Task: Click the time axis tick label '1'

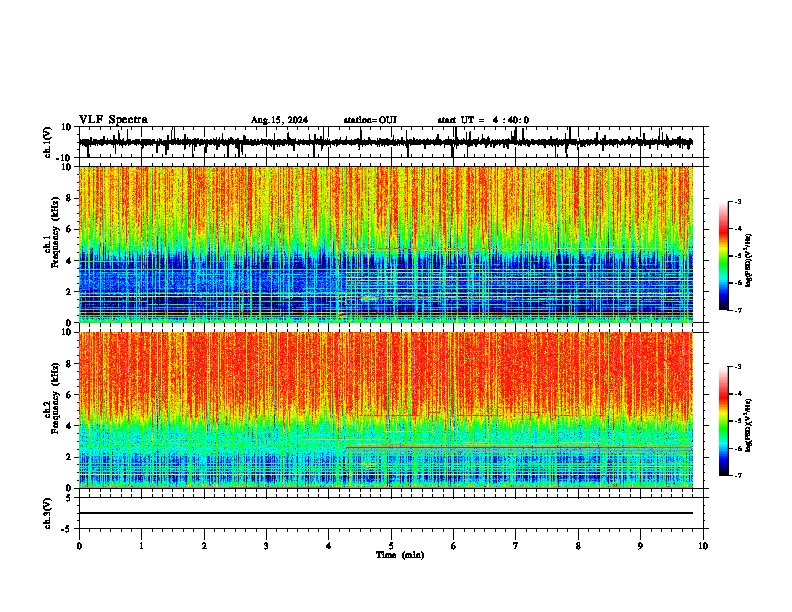Action: 141,546
